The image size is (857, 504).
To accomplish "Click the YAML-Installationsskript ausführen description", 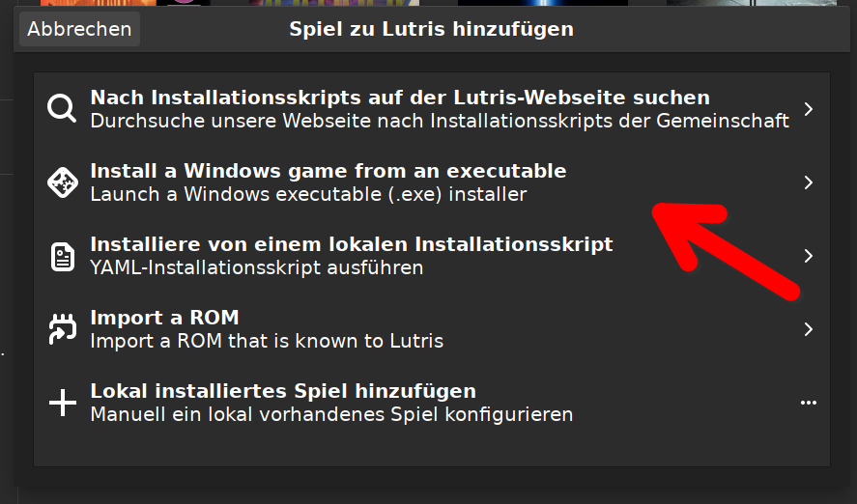I will point(256,267).
